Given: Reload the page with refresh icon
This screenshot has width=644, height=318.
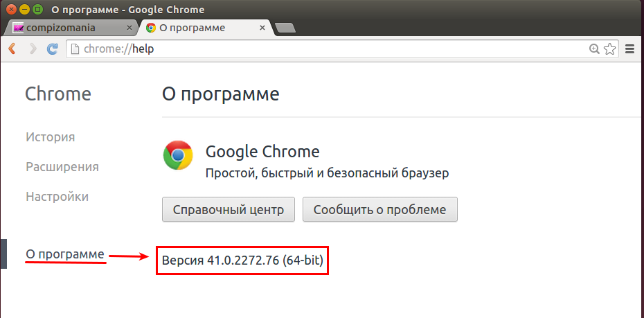Looking at the screenshot, I should (x=53, y=49).
